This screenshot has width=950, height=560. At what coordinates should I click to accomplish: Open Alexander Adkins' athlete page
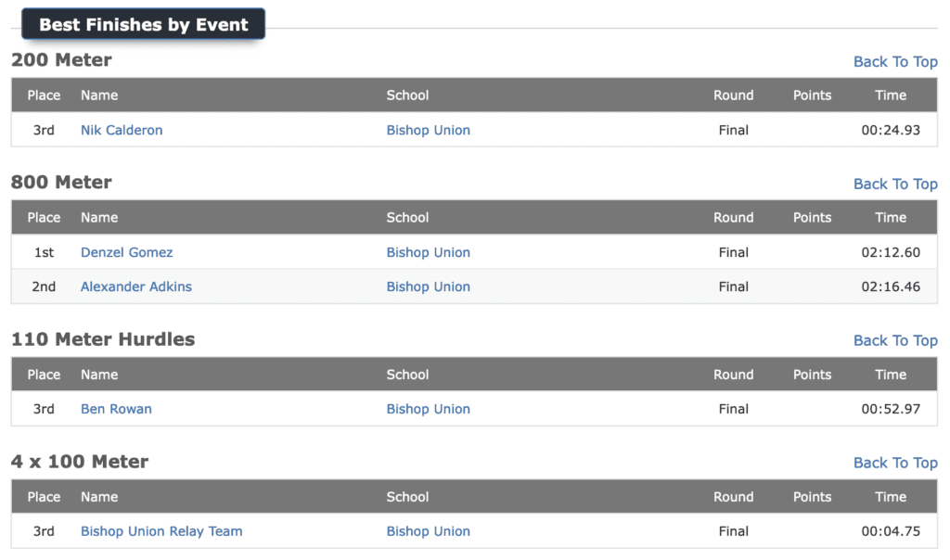click(x=136, y=287)
